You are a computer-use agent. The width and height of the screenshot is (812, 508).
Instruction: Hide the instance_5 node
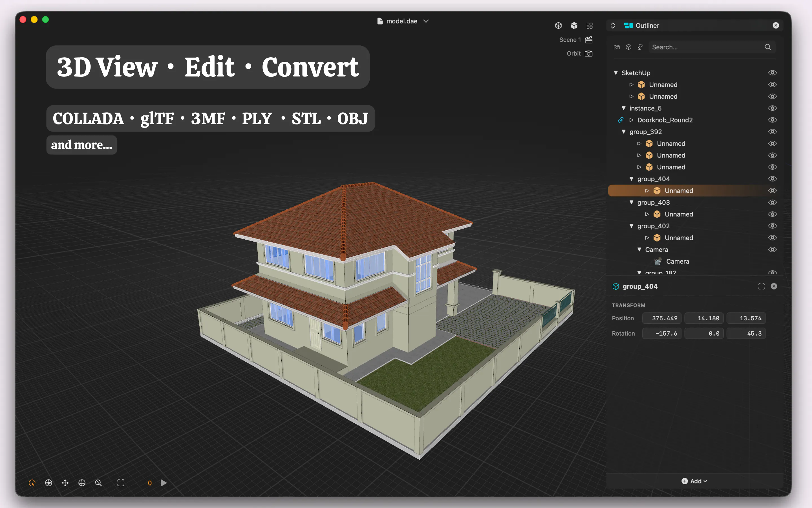(773, 108)
